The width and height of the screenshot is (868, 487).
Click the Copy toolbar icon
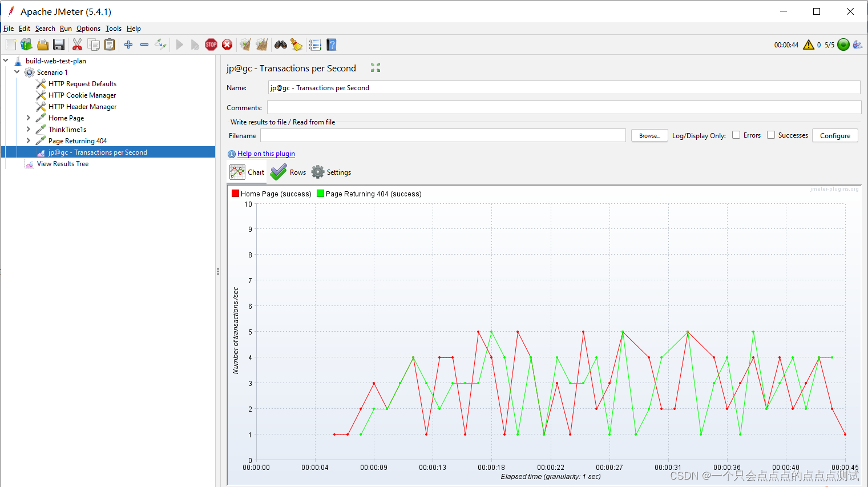pyautogui.click(x=94, y=45)
